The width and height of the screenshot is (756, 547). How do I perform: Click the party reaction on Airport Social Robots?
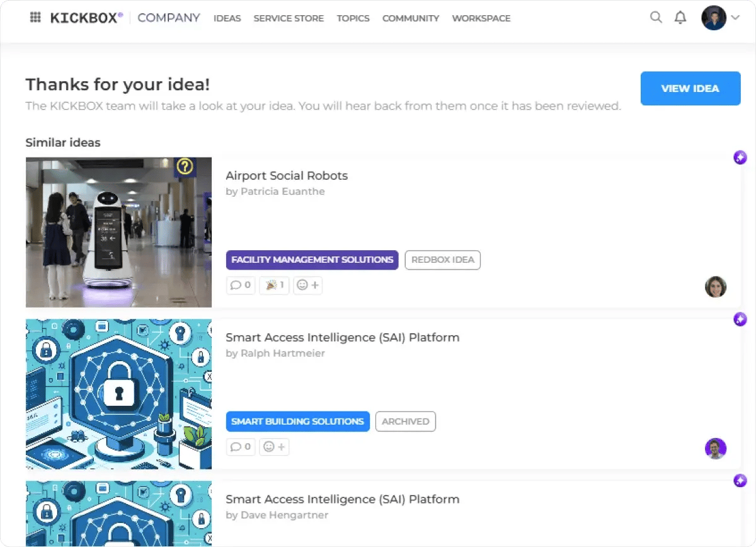274,285
